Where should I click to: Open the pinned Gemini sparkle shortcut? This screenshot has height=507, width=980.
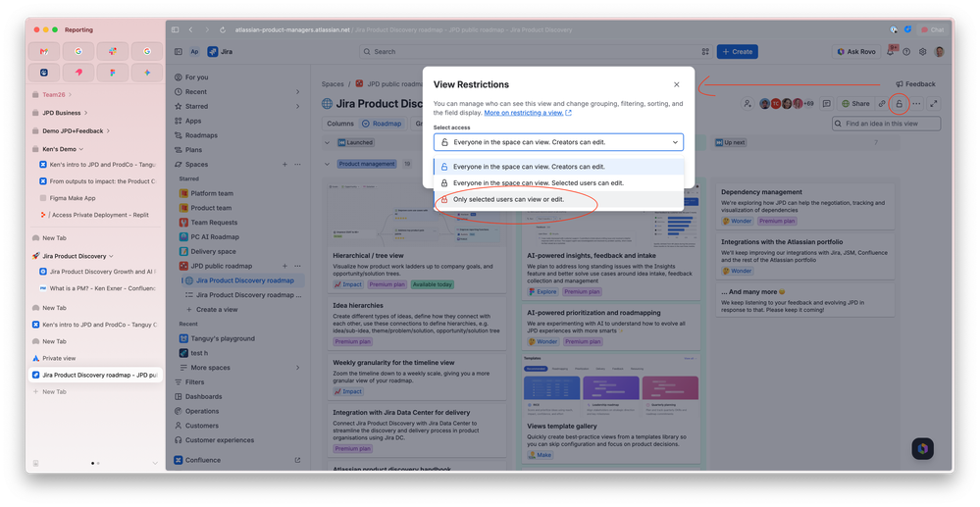pyautogui.click(x=147, y=73)
